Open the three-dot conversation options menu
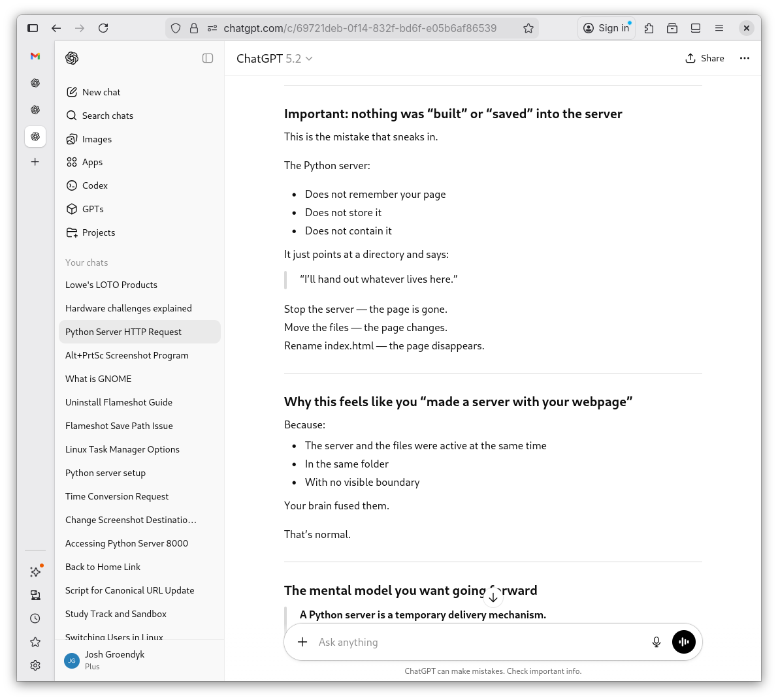This screenshot has width=778, height=700. [x=744, y=58]
